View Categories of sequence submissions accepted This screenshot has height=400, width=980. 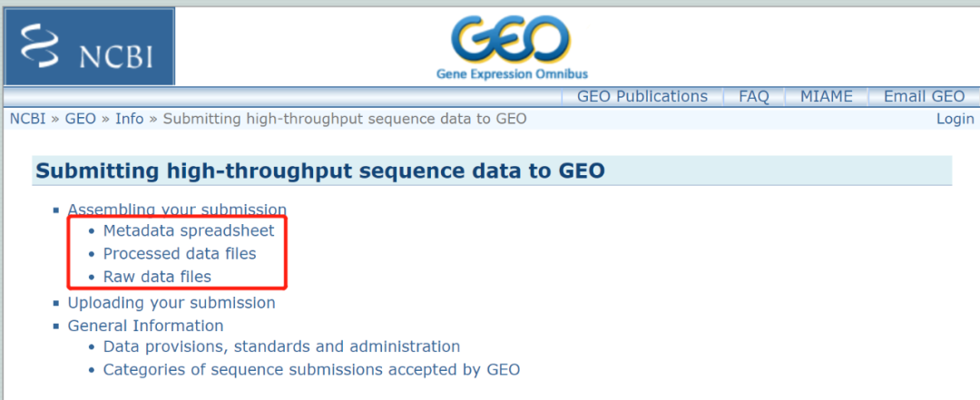point(311,369)
